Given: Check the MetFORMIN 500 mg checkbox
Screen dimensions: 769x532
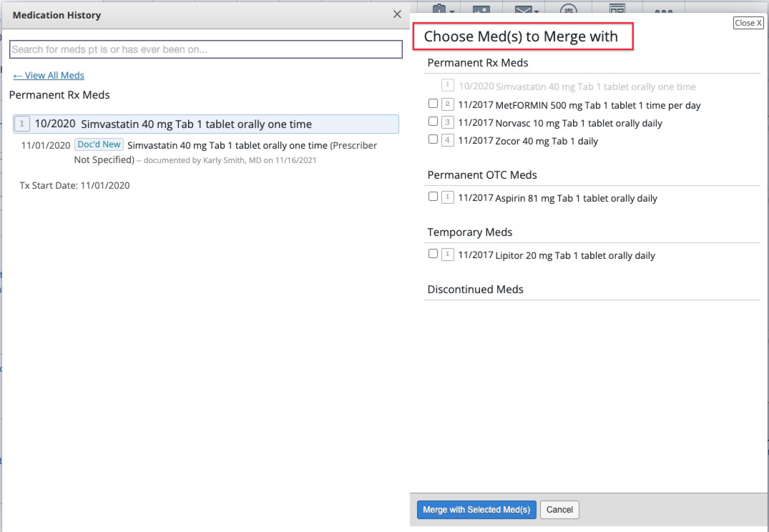Looking at the screenshot, I should tap(433, 103).
